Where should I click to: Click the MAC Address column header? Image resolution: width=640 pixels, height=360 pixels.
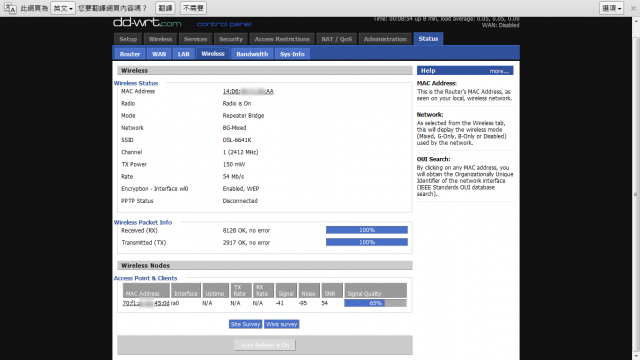146,291
